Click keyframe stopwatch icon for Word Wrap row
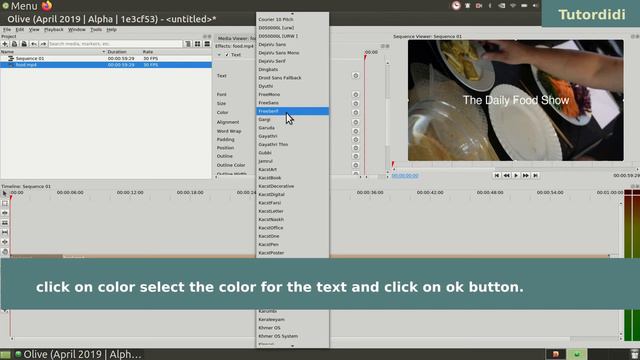 [356, 131]
